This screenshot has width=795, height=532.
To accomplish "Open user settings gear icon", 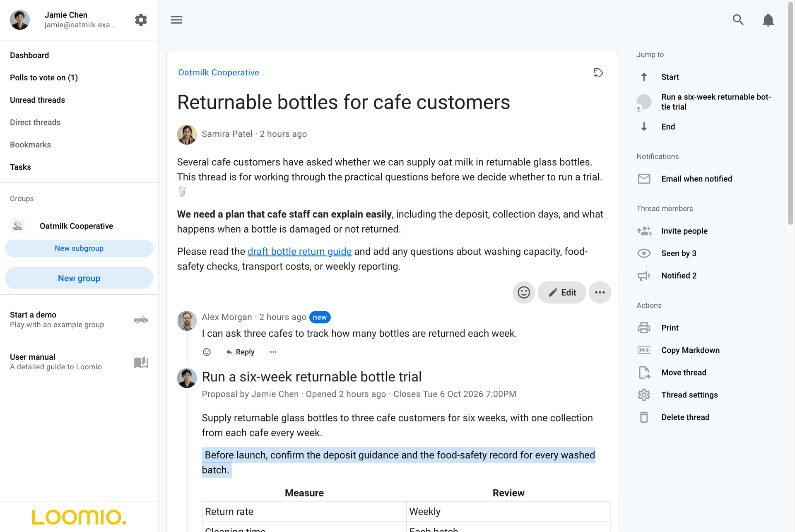I will [141, 20].
